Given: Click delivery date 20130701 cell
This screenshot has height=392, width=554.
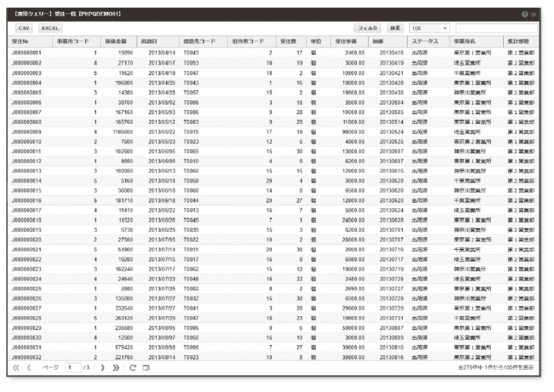Looking at the screenshot, I should tap(392, 230).
